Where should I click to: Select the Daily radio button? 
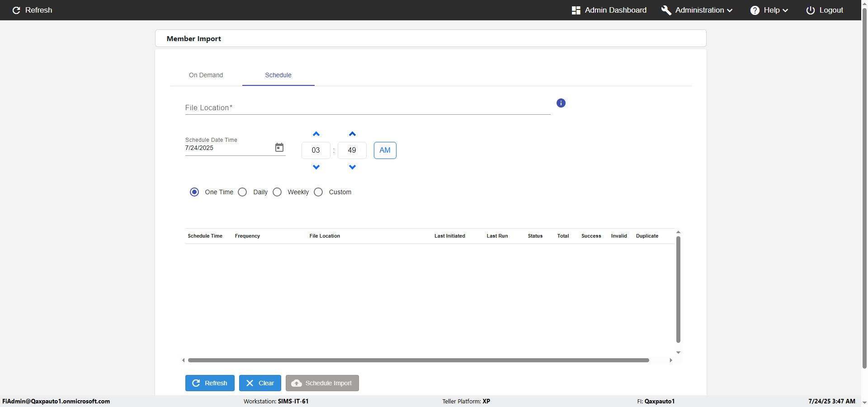pos(242,192)
